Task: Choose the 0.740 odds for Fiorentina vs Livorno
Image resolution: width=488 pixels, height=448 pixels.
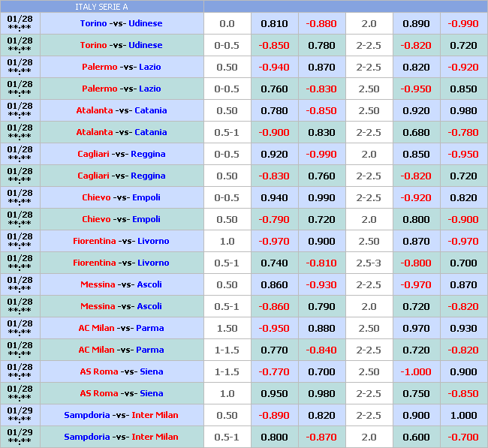Action: point(274,263)
